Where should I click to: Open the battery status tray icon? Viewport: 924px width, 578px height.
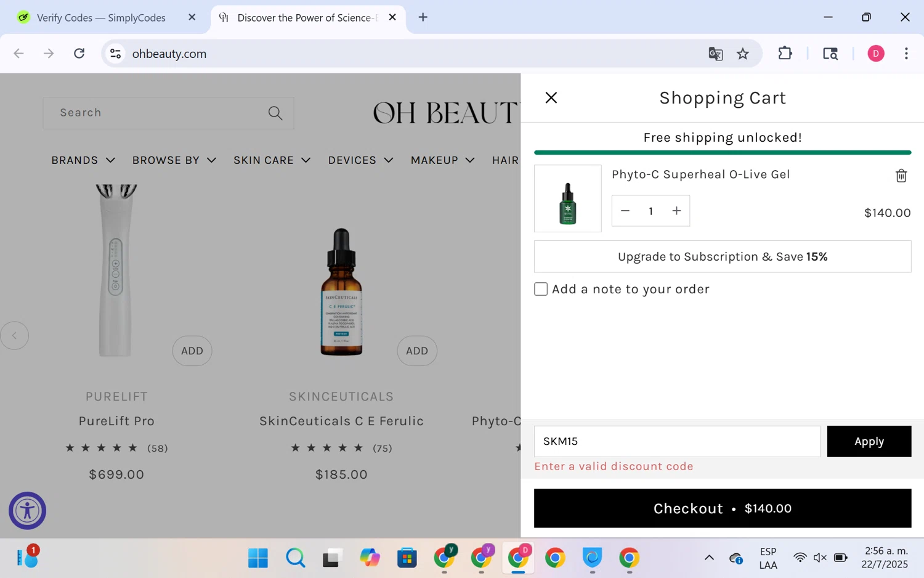tap(840, 558)
